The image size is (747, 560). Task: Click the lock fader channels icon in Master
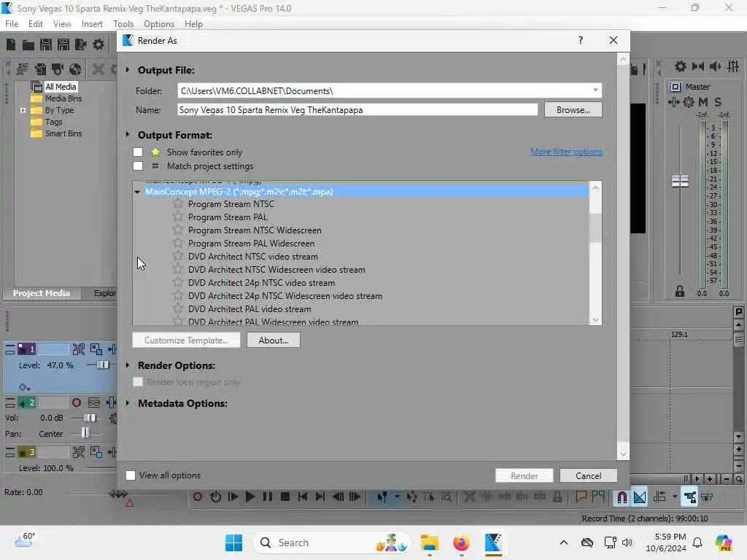pyautogui.click(x=680, y=291)
